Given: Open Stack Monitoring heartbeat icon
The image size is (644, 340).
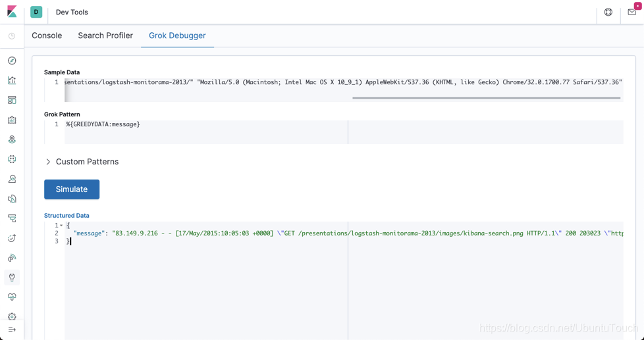Looking at the screenshot, I should 12,297.
